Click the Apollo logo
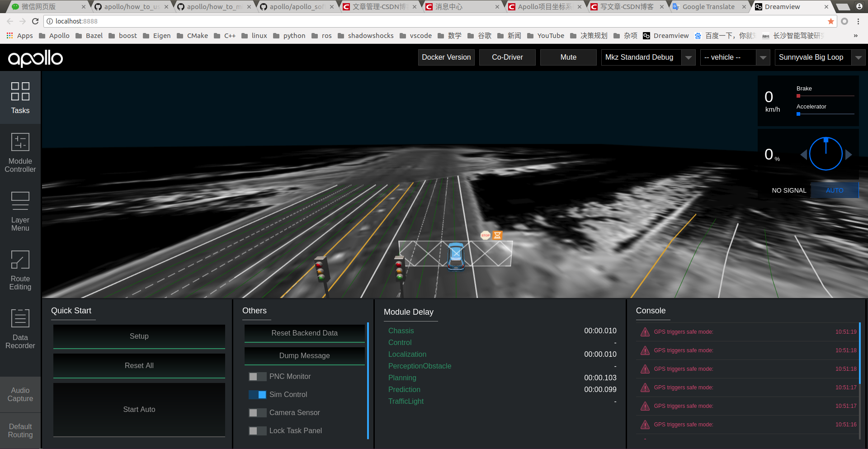The image size is (868, 449). (35, 58)
